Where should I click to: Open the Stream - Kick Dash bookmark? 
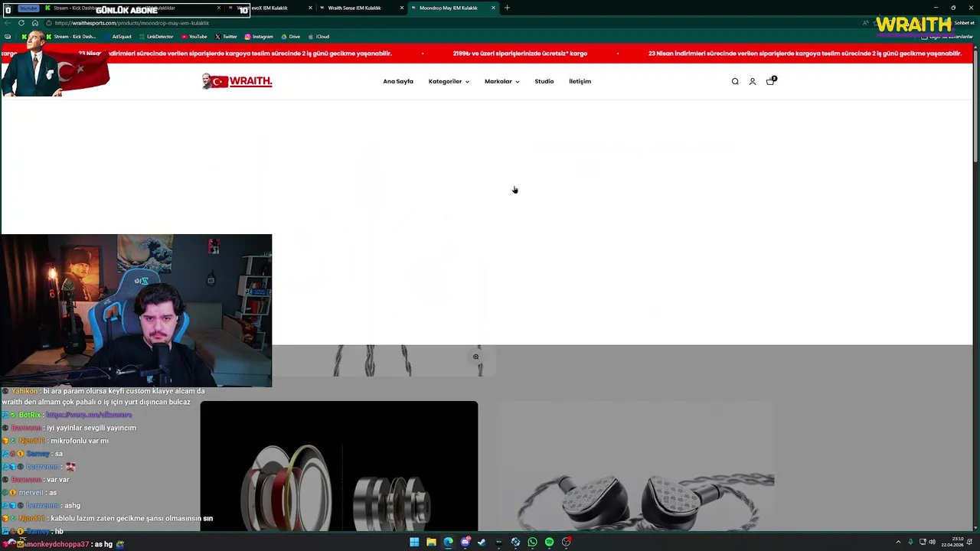click(x=71, y=37)
